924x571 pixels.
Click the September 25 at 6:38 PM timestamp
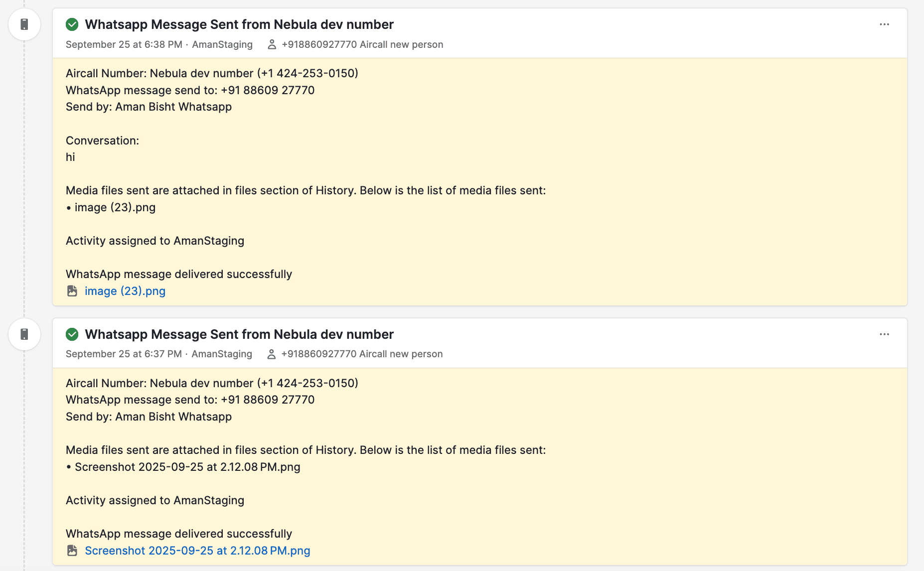(x=124, y=44)
